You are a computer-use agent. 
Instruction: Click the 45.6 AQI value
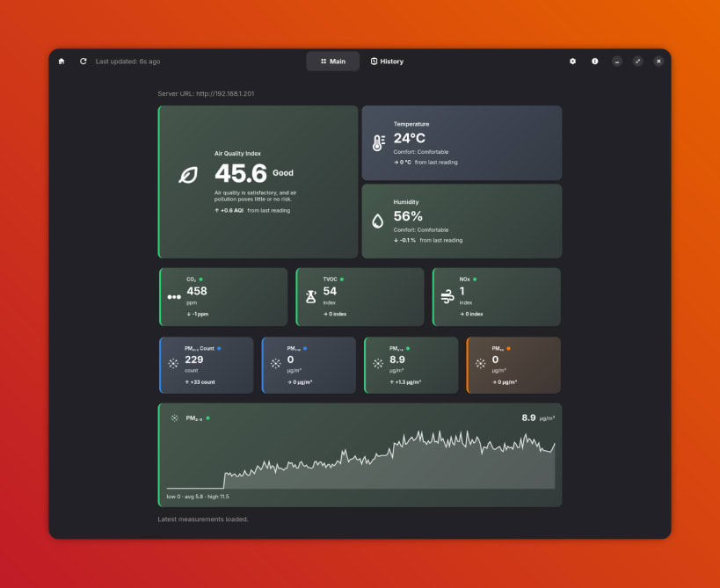pos(241,173)
